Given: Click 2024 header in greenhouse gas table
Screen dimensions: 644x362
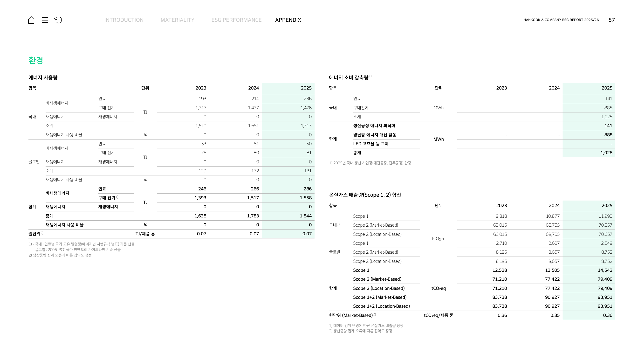Looking at the screenshot, I should tap(554, 205).
